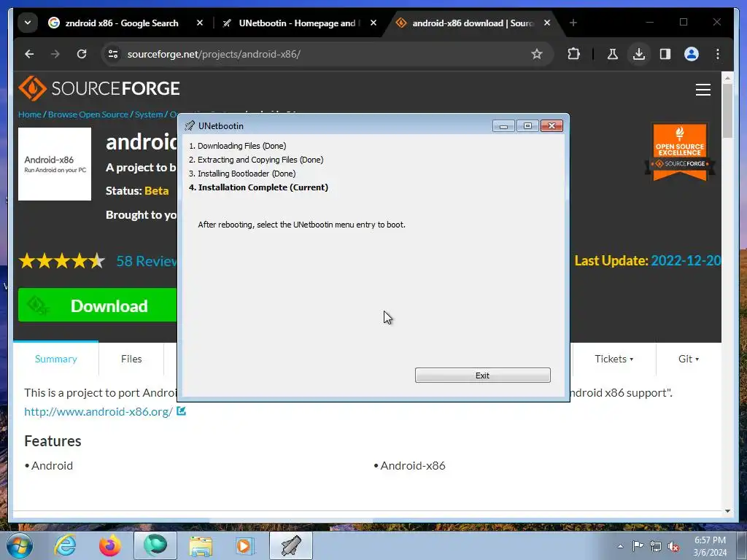Click the 58 Reviews link
Image resolution: width=747 pixels, height=560 pixels.
pos(147,261)
